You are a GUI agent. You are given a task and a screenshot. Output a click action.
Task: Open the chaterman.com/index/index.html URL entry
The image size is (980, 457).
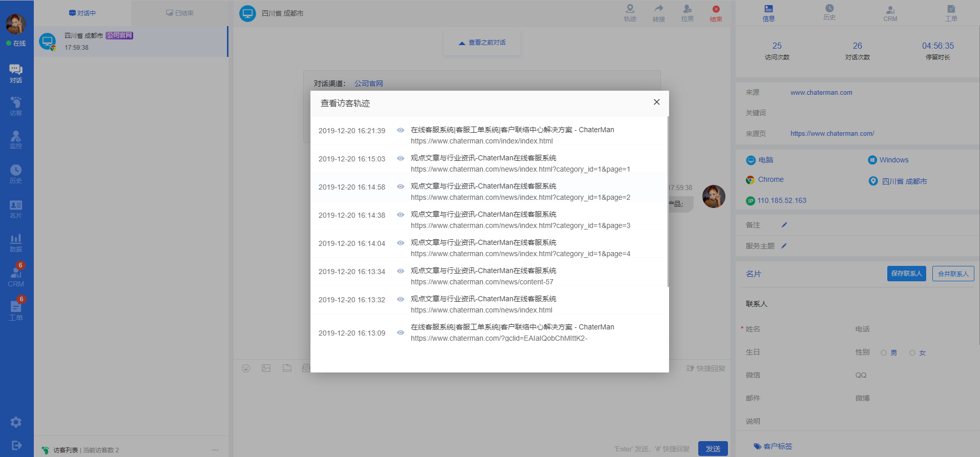coord(482,141)
